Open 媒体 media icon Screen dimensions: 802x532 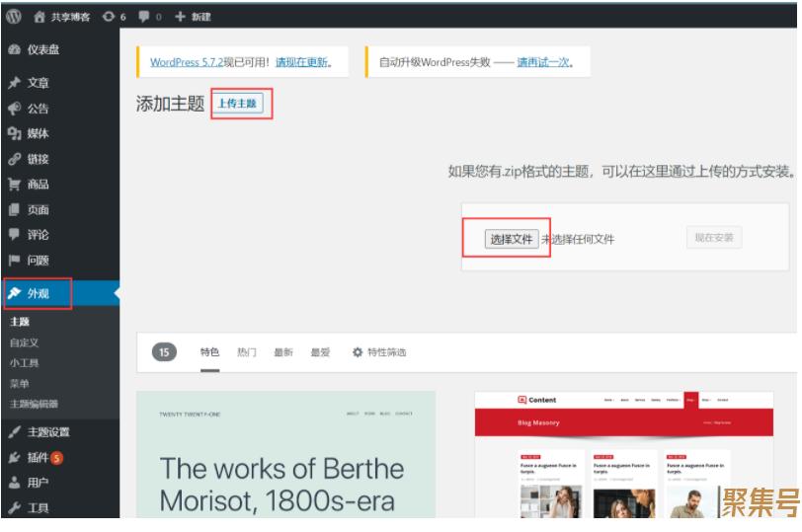click(x=14, y=133)
